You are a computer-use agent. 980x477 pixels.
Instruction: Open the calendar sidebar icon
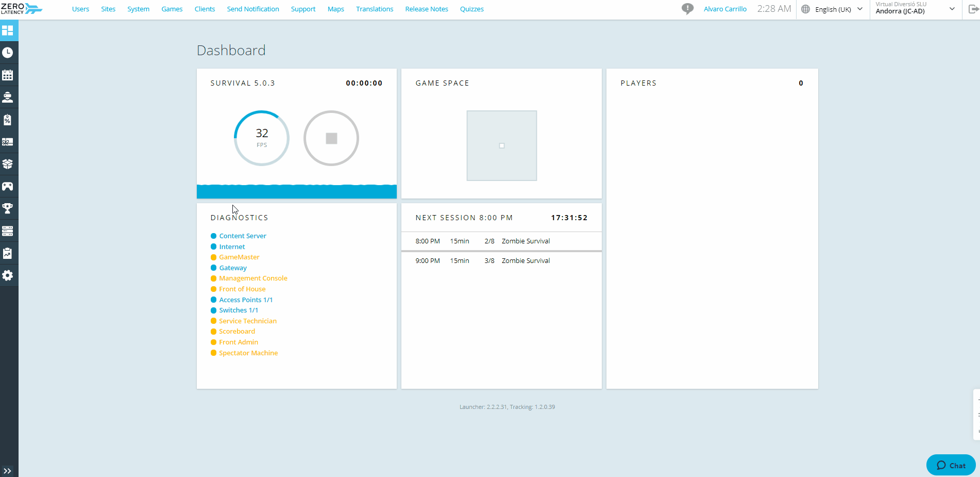click(x=8, y=75)
